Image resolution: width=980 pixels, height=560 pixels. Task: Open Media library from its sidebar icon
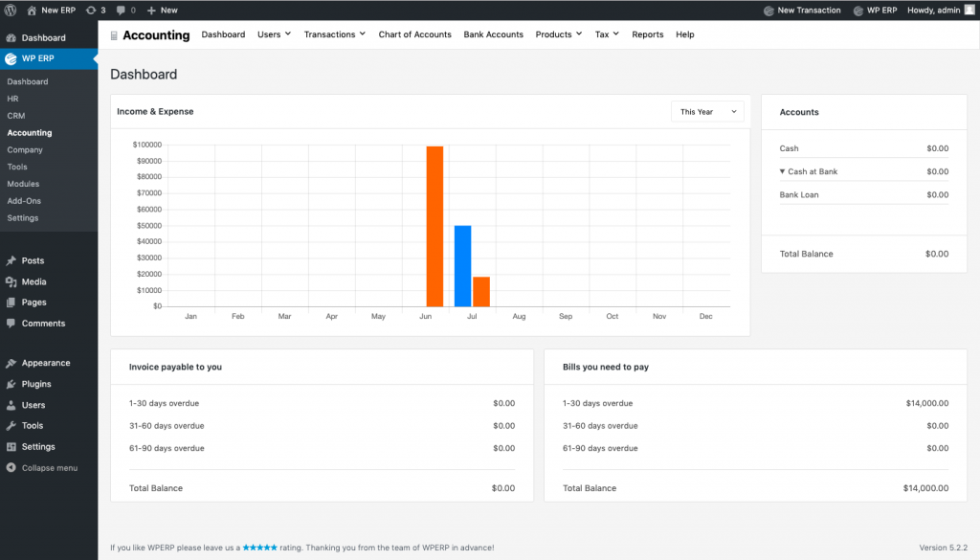click(11, 281)
